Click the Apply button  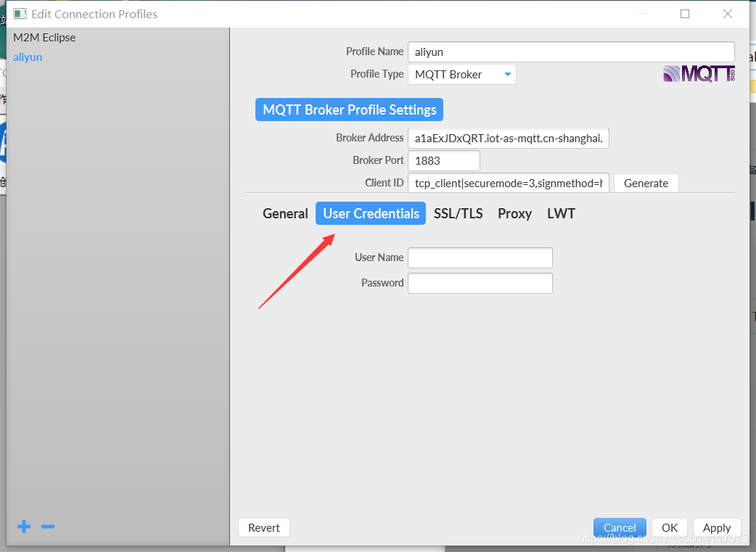(717, 527)
